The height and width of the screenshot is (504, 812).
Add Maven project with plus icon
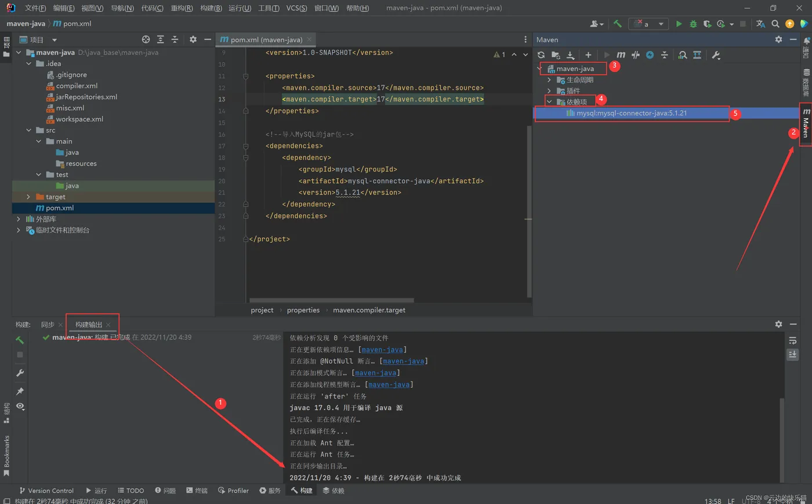pyautogui.click(x=588, y=55)
